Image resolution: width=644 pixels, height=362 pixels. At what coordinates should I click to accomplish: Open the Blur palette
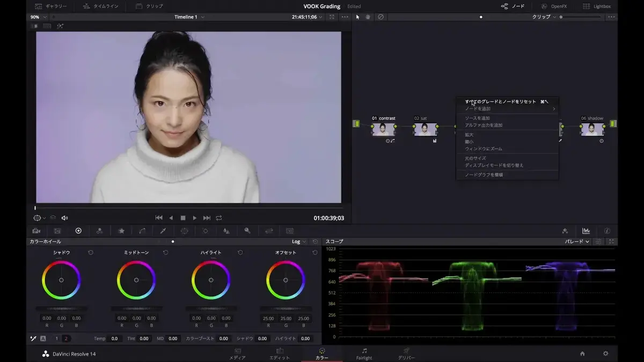[226, 231]
